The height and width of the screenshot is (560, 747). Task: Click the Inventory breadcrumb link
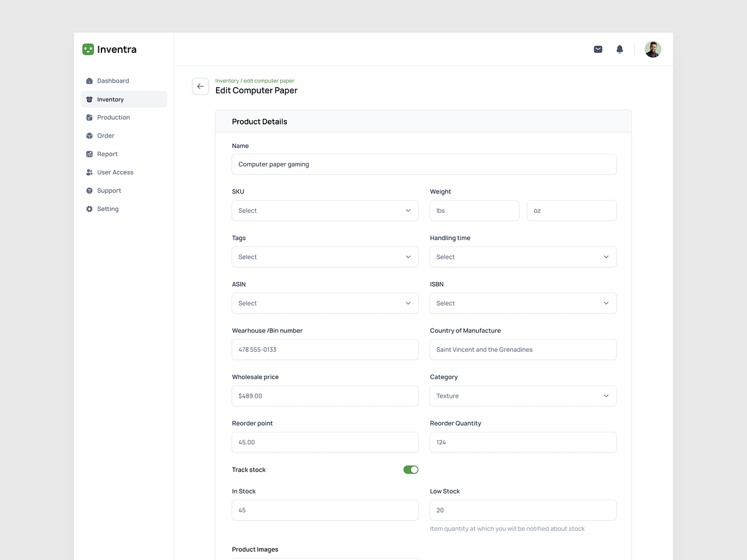pos(227,81)
